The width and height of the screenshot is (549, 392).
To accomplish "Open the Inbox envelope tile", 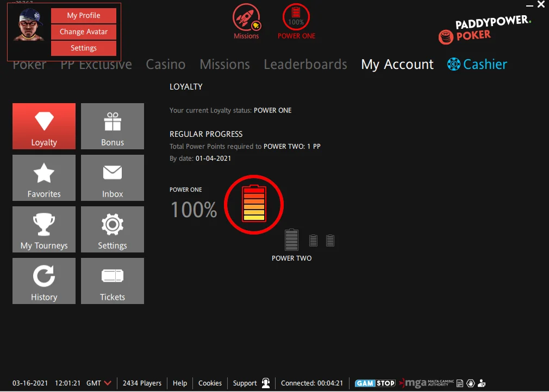I will click(x=113, y=178).
